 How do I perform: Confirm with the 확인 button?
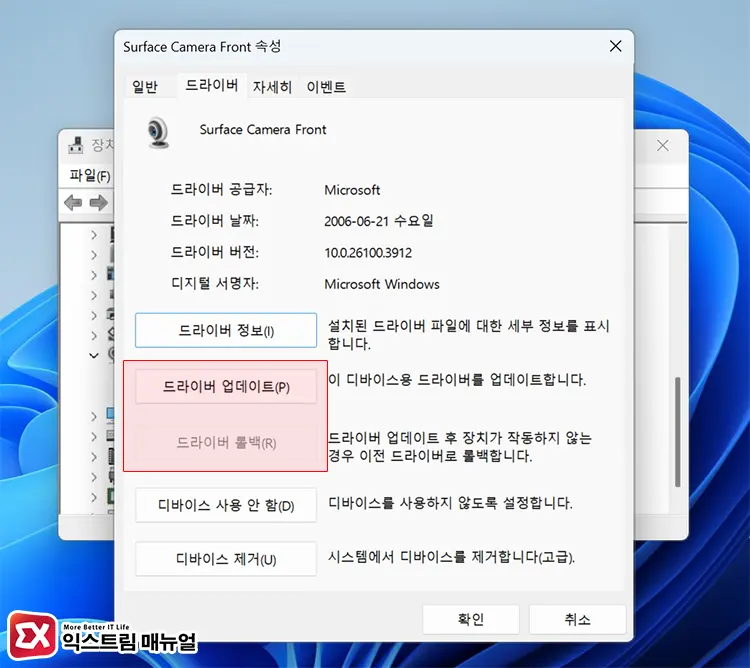[471, 619]
